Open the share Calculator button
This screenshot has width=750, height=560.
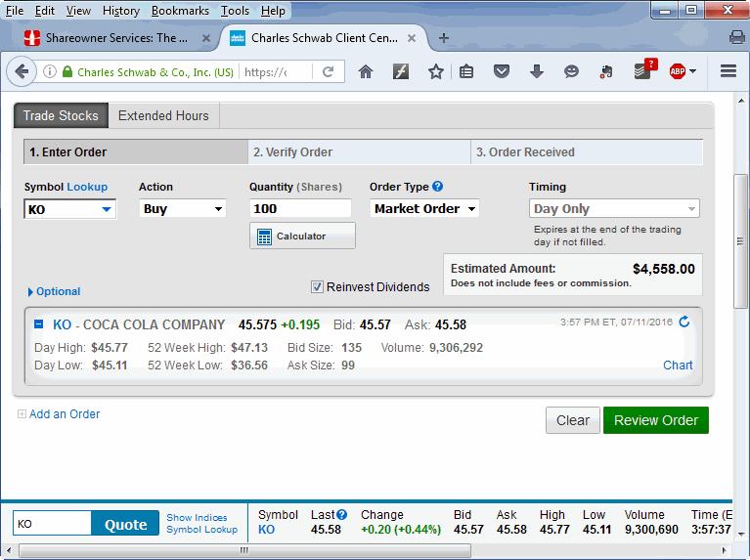pyautogui.click(x=302, y=236)
